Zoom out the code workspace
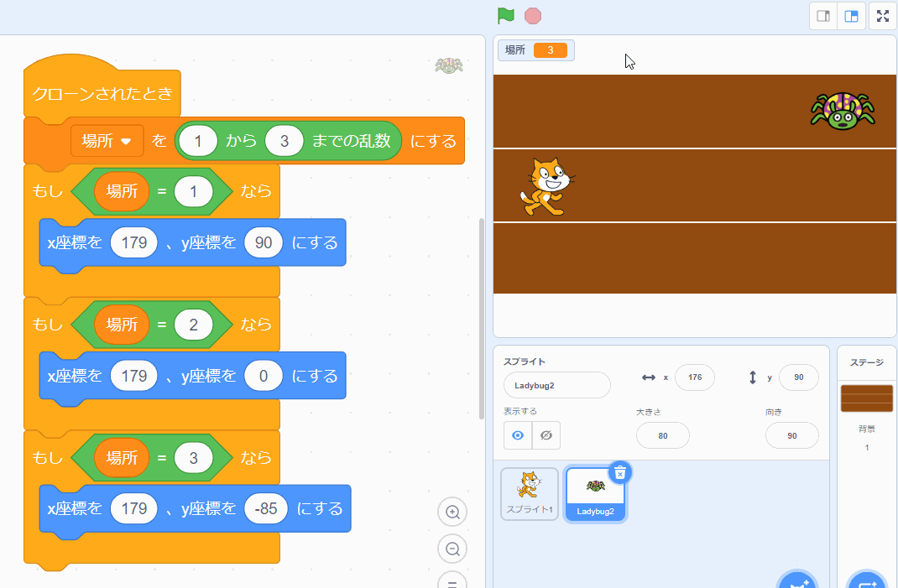Viewport: 898px width, 588px height. [452, 549]
